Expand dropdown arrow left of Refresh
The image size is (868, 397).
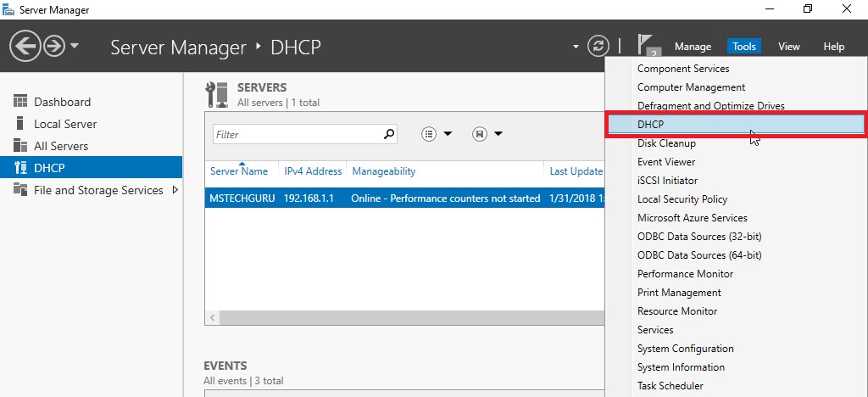tap(576, 47)
